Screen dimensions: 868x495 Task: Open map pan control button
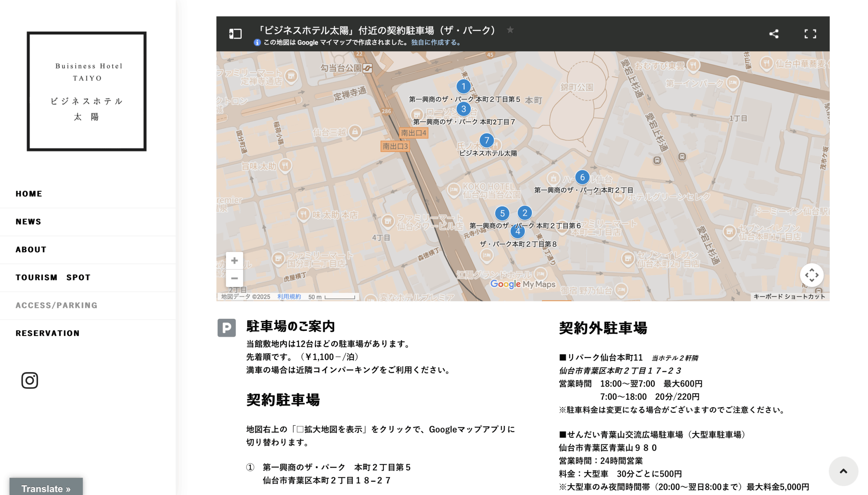tap(811, 275)
